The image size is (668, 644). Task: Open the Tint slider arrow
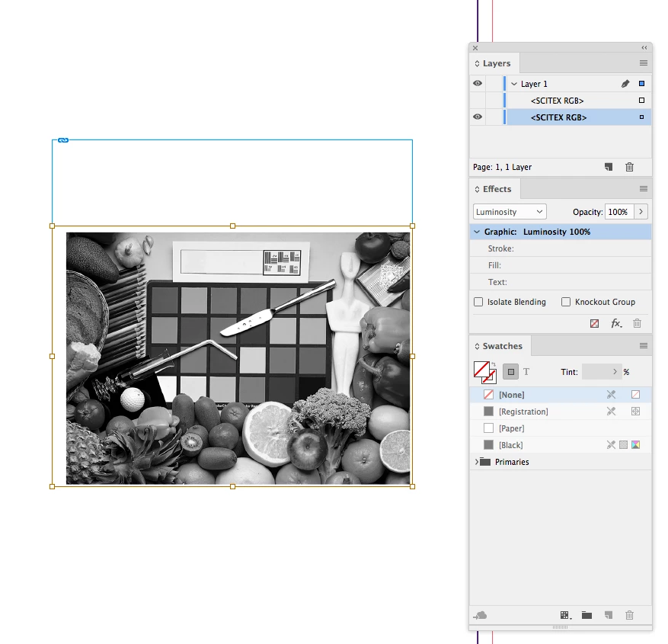pyautogui.click(x=615, y=372)
